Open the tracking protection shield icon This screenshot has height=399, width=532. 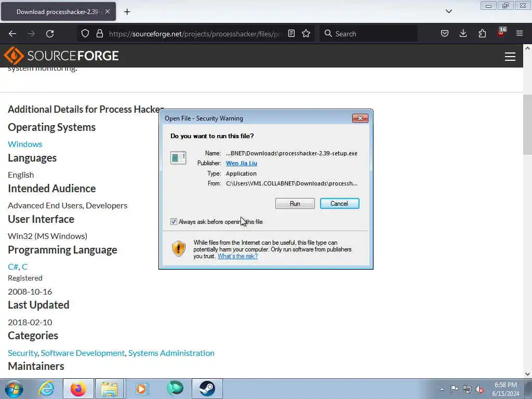click(x=85, y=33)
